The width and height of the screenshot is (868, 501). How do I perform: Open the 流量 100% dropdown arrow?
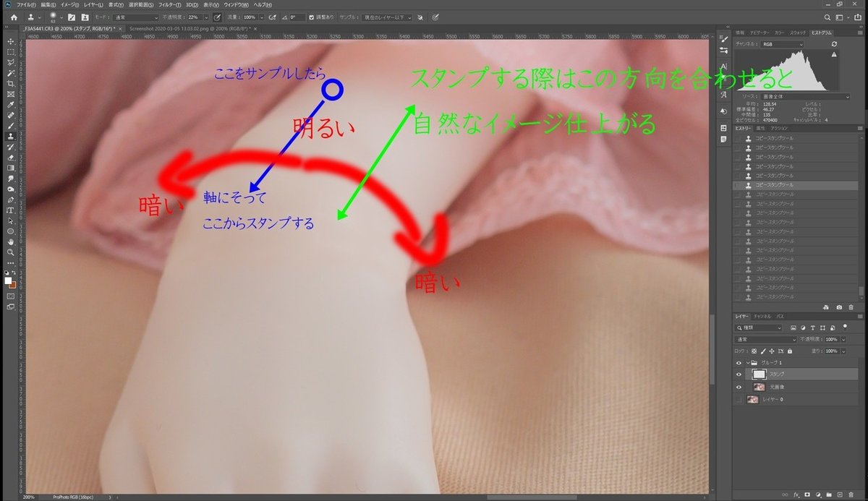point(262,17)
